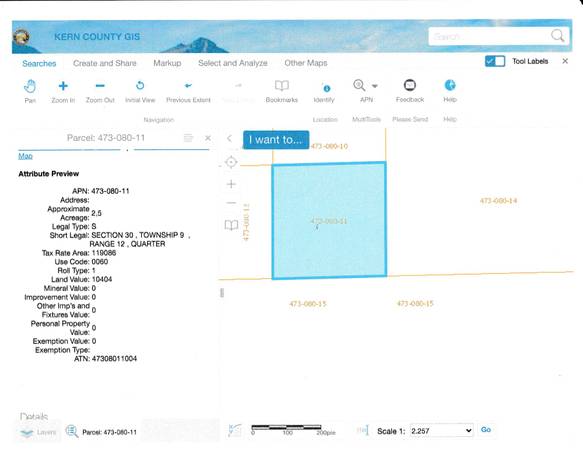Screen dimensions: 583x450
Task: Collapse the side panel with chevron
Action: click(229, 139)
